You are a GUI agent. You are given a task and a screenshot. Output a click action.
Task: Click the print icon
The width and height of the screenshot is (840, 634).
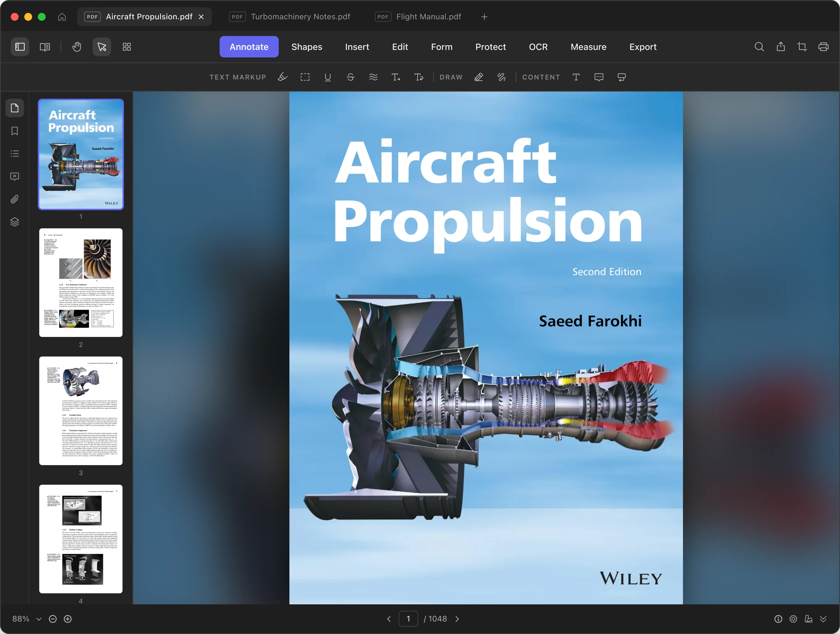823,47
